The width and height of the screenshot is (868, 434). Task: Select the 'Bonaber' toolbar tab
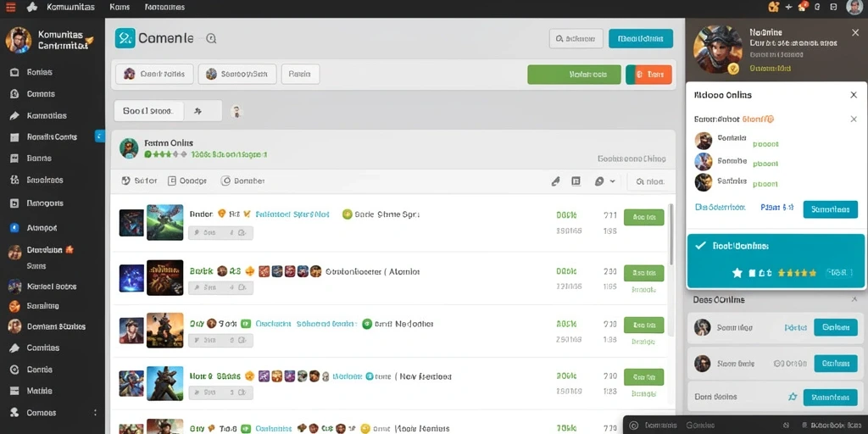coord(242,181)
